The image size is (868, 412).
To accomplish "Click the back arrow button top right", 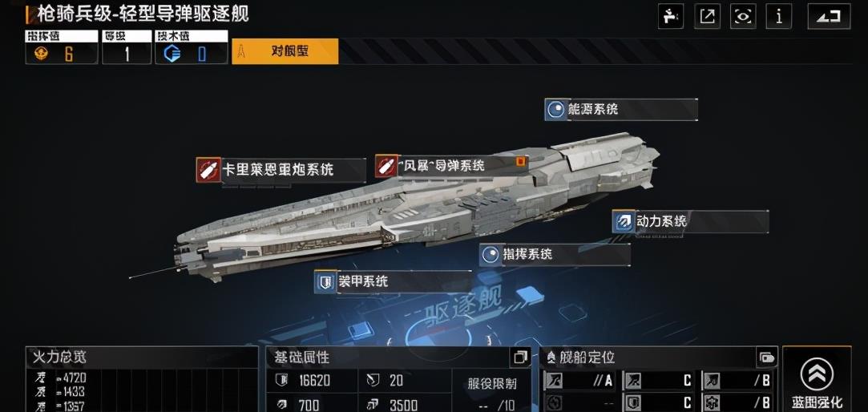I will point(829,17).
